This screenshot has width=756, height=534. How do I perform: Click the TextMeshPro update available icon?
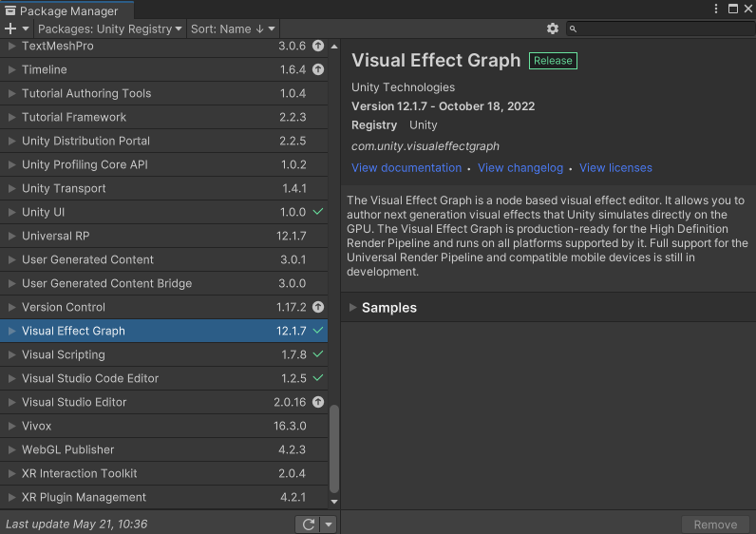pos(318,46)
